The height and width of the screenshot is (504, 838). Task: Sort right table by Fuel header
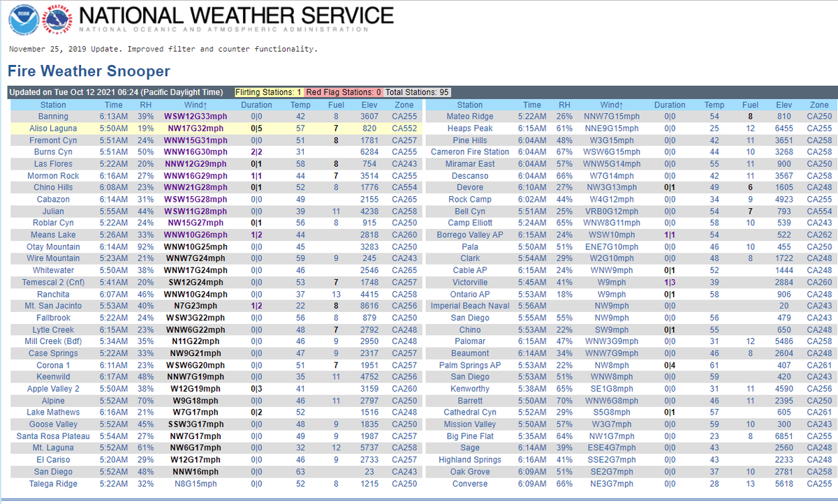750,105
